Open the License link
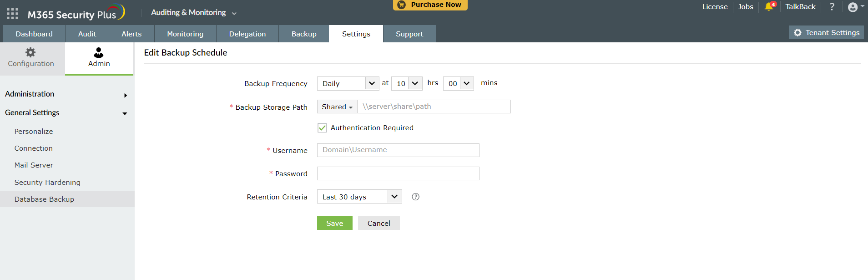 715,7
